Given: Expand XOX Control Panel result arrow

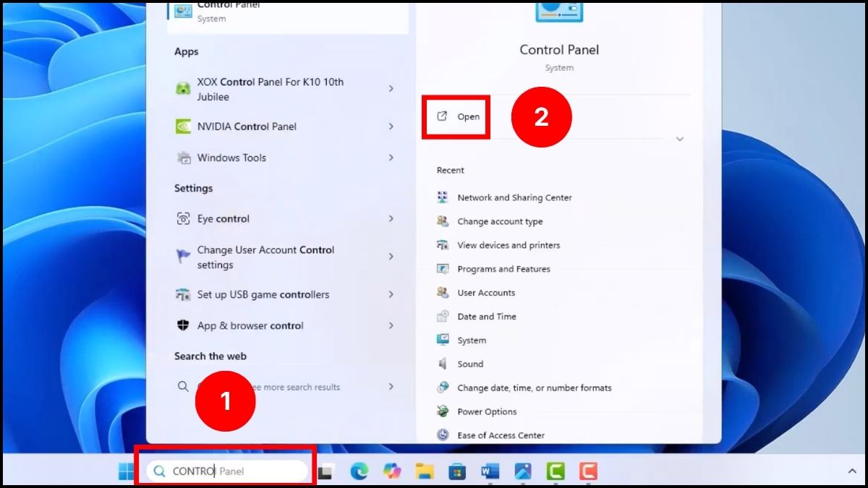Looking at the screenshot, I should click(x=391, y=88).
